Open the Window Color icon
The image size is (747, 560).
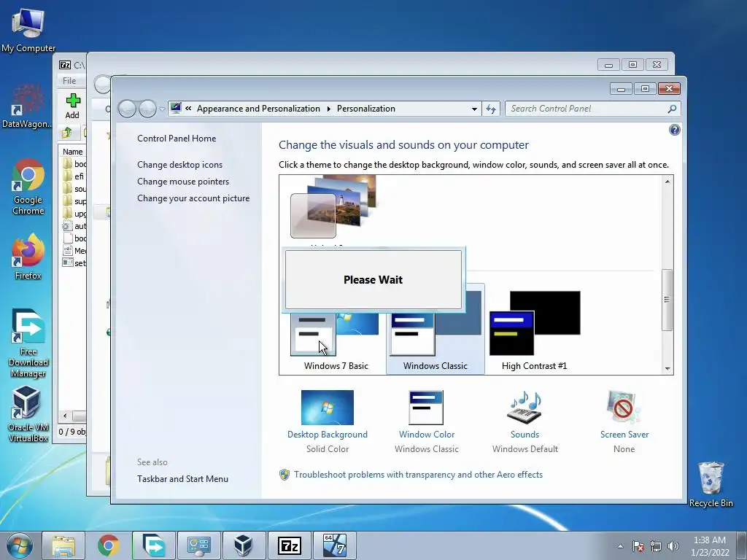(x=426, y=408)
